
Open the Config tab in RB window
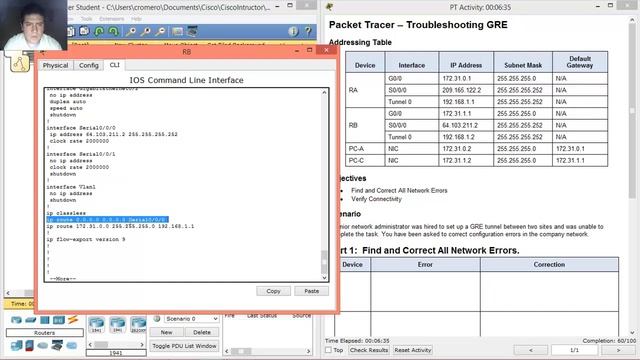tap(89, 65)
